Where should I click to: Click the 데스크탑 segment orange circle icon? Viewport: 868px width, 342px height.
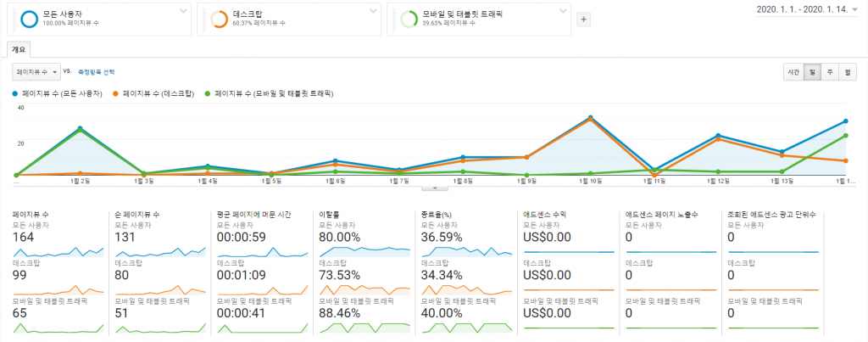tap(218, 19)
